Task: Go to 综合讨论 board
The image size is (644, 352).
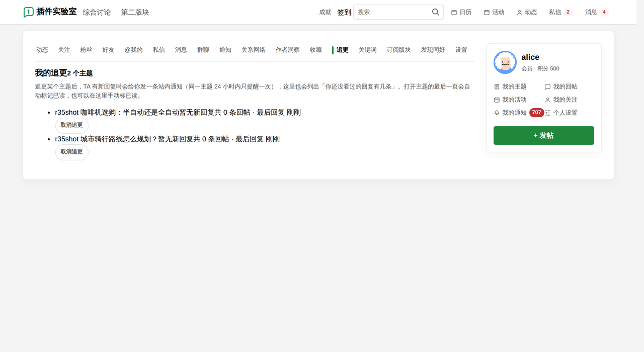Action: coord(97,12)
